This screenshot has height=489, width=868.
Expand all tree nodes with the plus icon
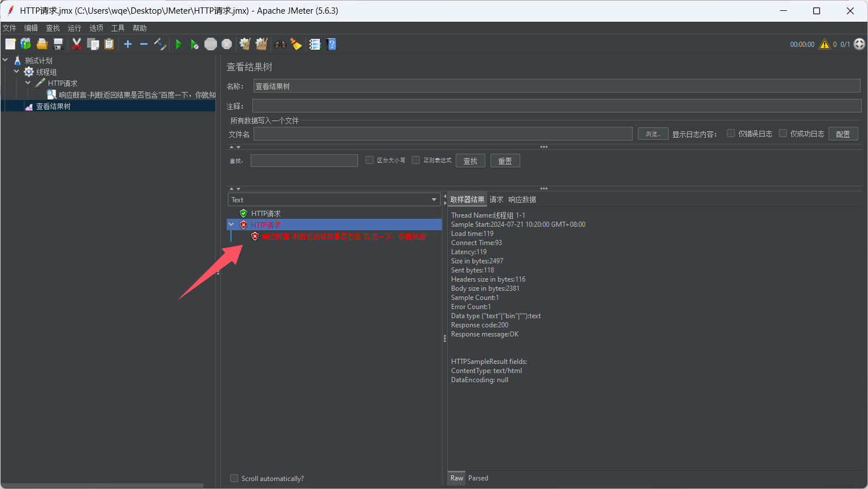pos(128,44)
